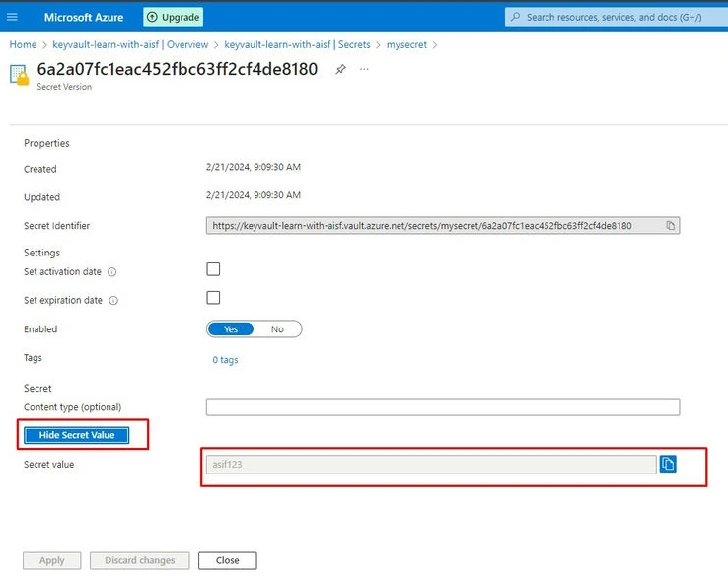Image resolution: width=728 pixels, height=584 pixels.
Task: Show info about Set activation date
Action: pyautogui.click(x=111, y=272)
